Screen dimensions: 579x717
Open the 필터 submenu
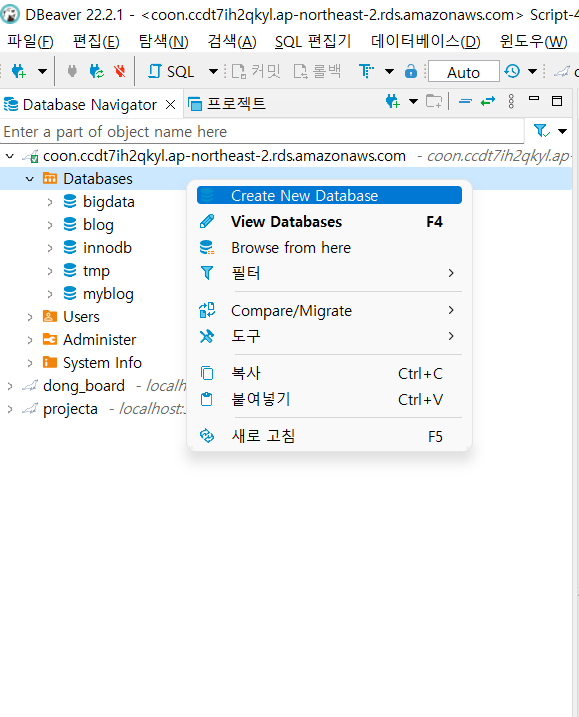[x=329, y=273]
